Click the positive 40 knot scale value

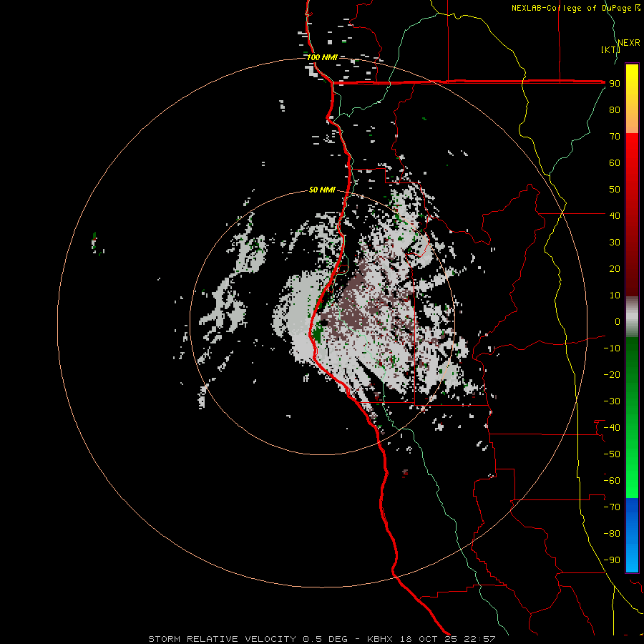click(615, 215)
